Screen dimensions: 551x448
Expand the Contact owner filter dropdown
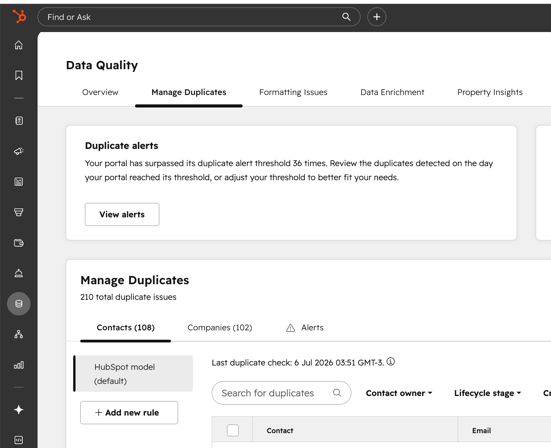[399, 393]
